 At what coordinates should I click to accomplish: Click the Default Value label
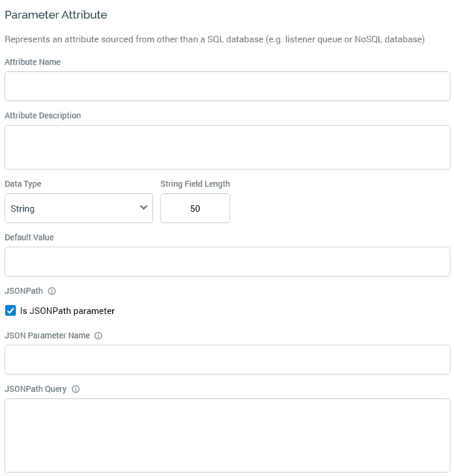coord(29,238)
